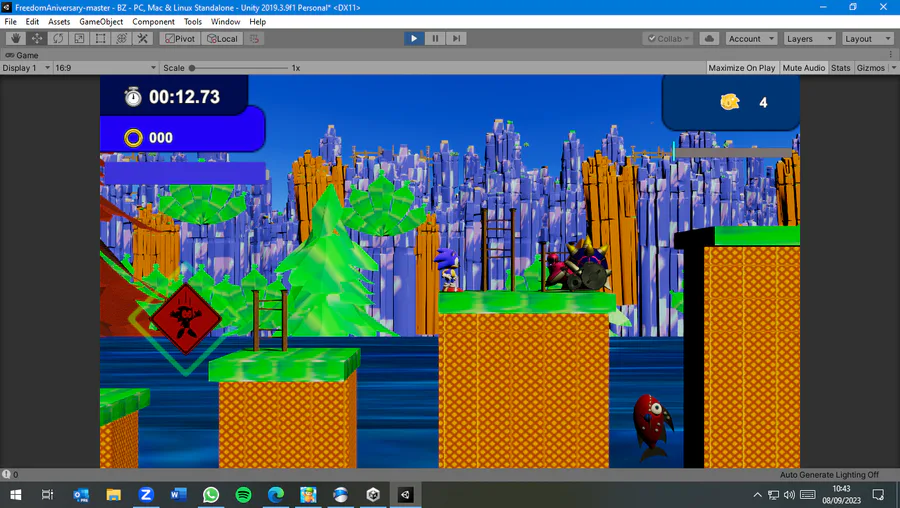Open the notification center
The width and height of the screenshot is (900, 508).
click(878, 495)
